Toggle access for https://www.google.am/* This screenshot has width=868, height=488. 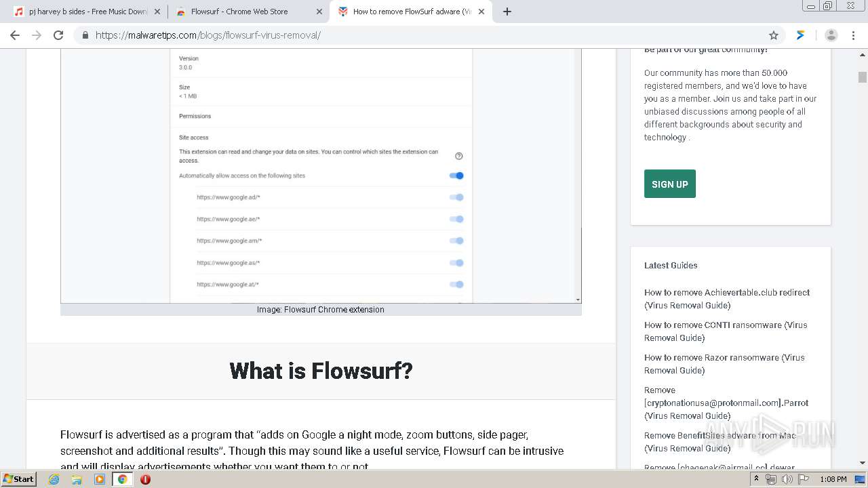[457, 241]
